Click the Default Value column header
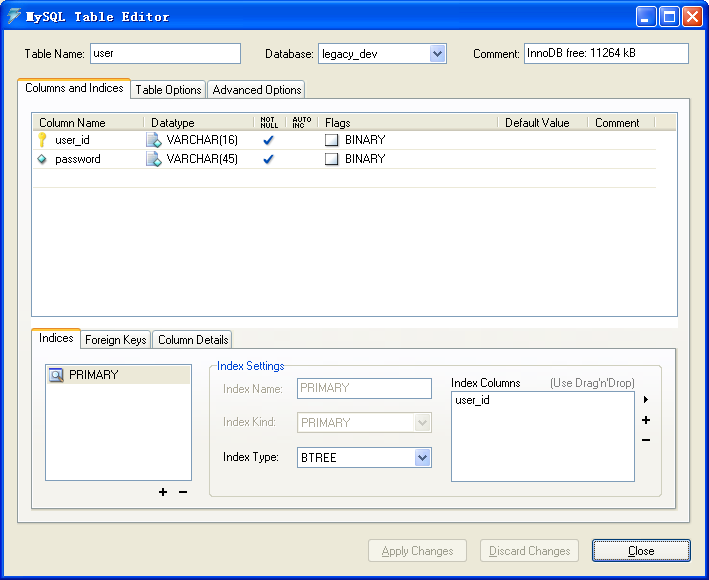 (x=543, y=123)
